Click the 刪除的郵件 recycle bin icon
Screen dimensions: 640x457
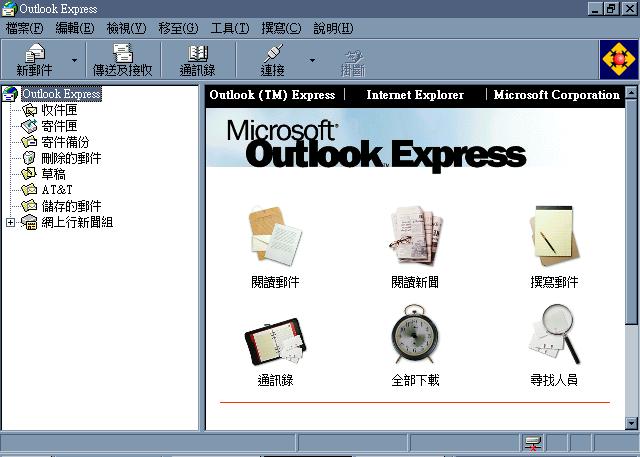(29, 158)
